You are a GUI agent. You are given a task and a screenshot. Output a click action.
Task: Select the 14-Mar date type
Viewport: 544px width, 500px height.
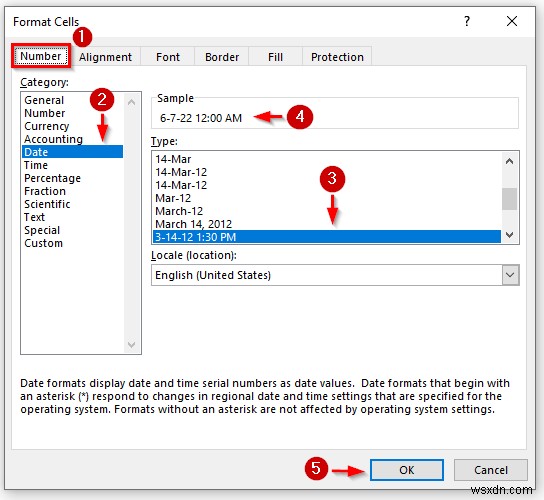click(x=327, y=159)
